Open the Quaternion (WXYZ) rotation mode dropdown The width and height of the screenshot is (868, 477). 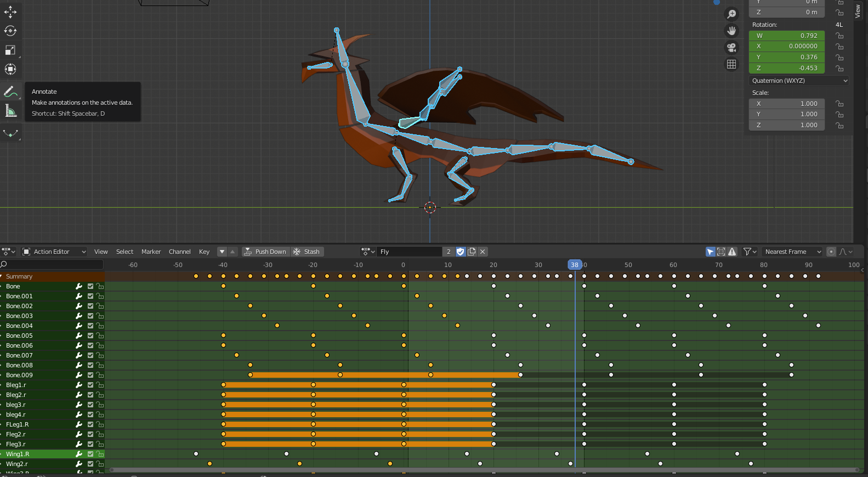point(799,81)
